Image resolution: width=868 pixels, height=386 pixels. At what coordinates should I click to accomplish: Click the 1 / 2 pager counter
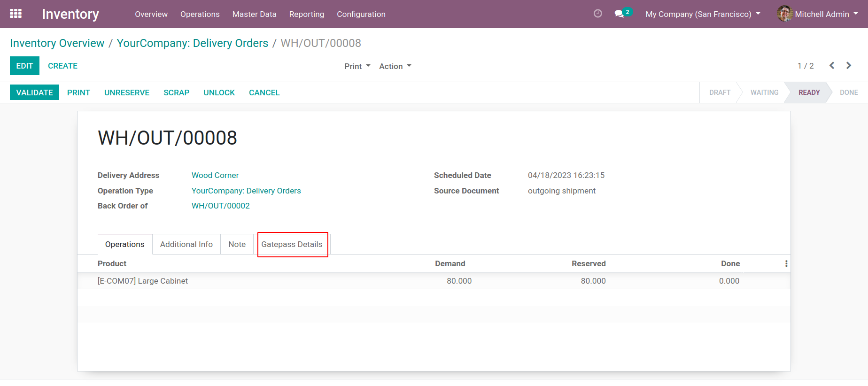coord(806,66)
